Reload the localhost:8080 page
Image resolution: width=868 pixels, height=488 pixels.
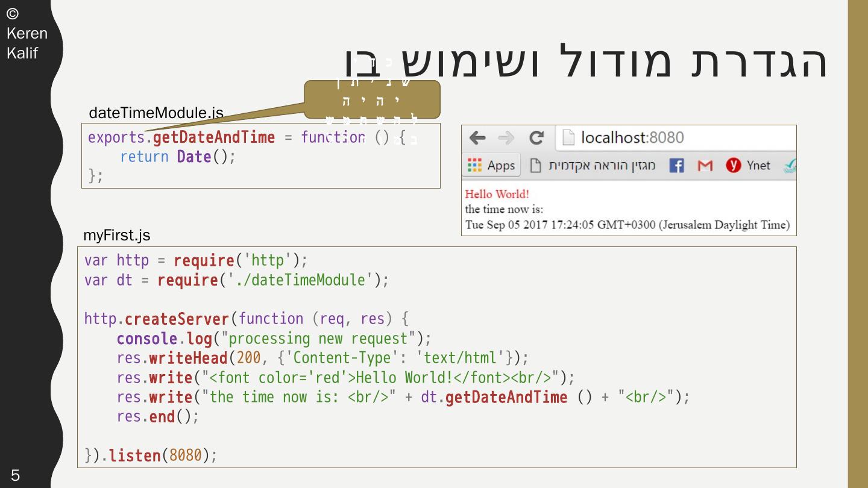[x=536, y=138]
